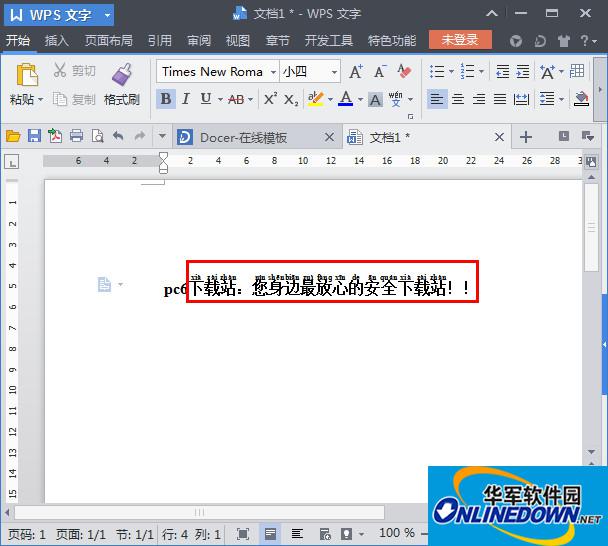Click the font color red A swatch
Viewport: 608px width, 546px height.
coord(345,99)
